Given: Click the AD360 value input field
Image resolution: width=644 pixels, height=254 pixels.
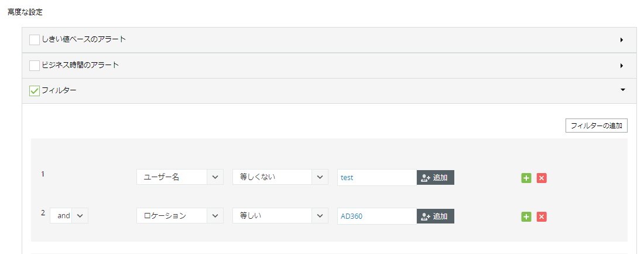Looking at the screenshot, I should (x=376, y=216).
